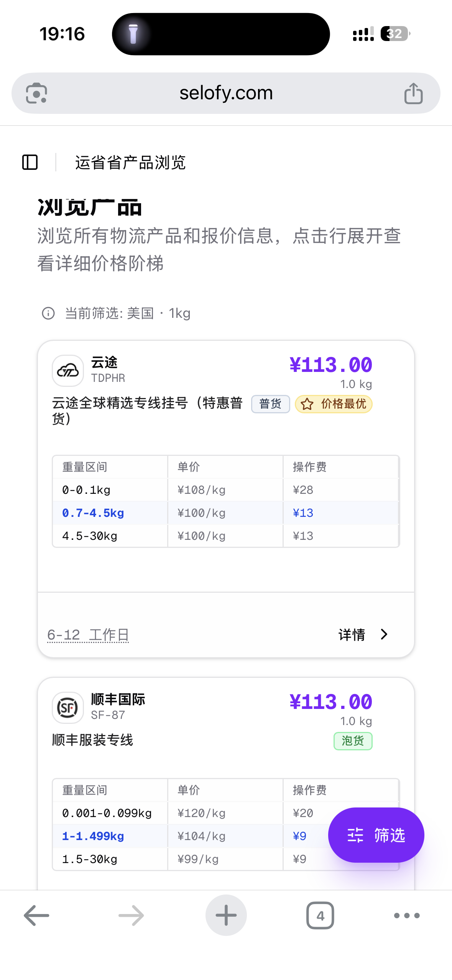Tap the 普货 tag on 云途 card
Image resolution: width=452 pixels, height=980 pixels.
(270, 404)
